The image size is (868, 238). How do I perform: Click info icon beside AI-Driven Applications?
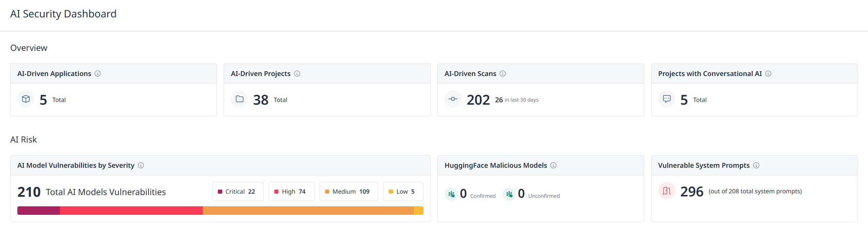[x=98, y=74]
